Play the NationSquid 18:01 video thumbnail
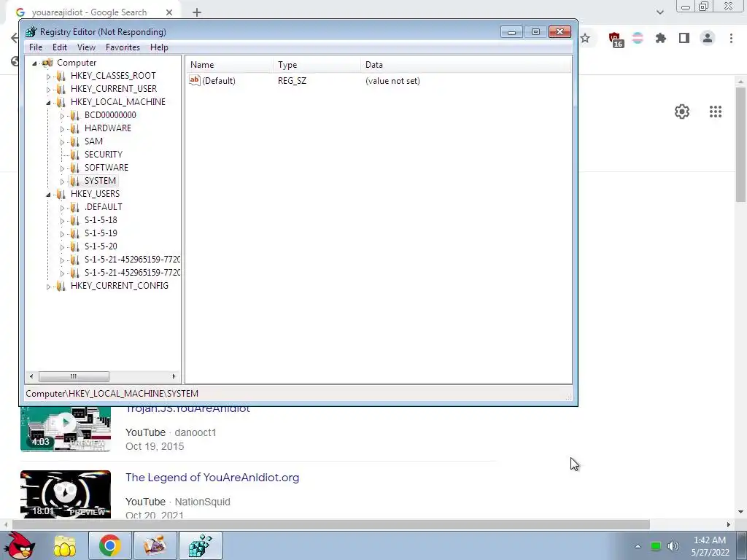This screenshot has width=747, height=560. tap(65, 494)
